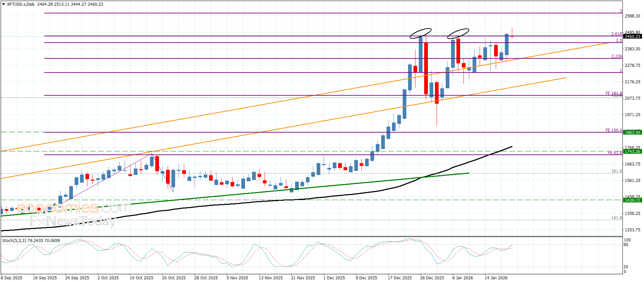Select the gray 261.8 level label
The width and height of the screenshot is (644, 282).
(x=616, y=171)
